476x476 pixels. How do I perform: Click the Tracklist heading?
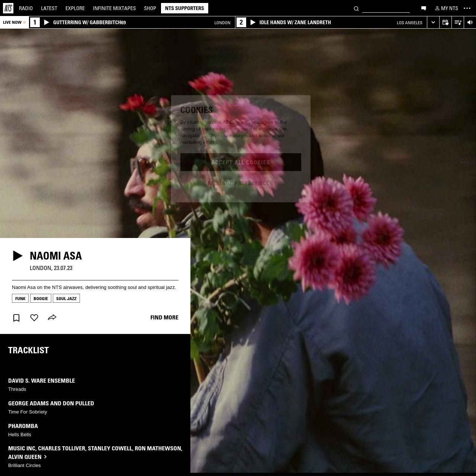29,350
